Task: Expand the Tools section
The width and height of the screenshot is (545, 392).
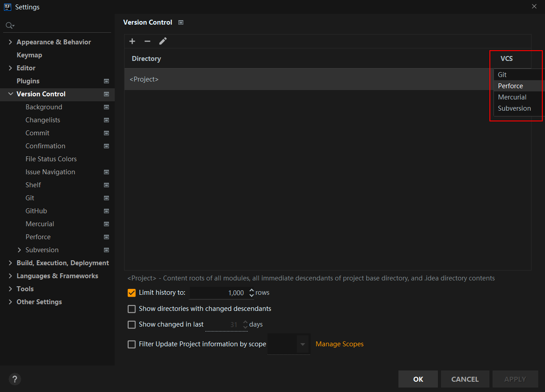Action: pos(10,289)
